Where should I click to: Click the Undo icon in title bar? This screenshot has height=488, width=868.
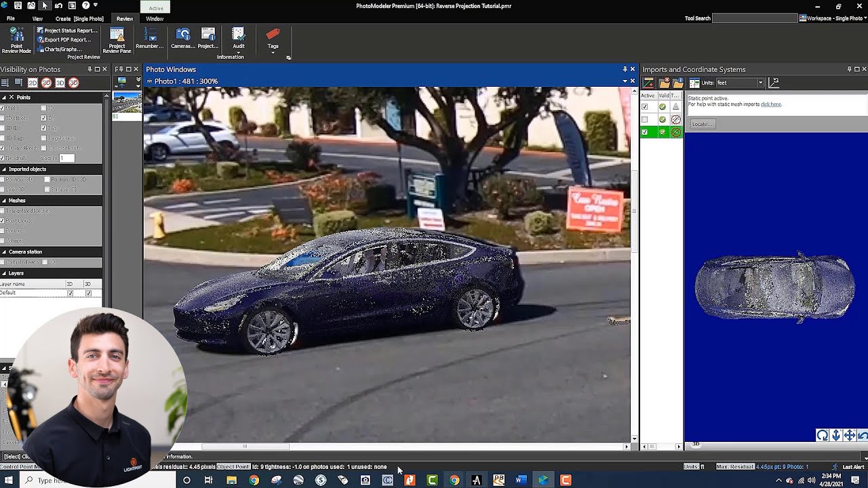(58, 5)
